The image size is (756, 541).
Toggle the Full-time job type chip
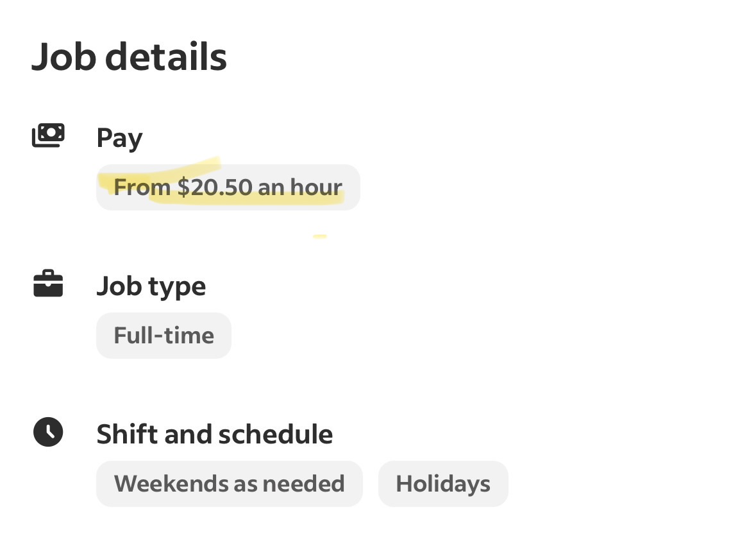click(164, 335)
